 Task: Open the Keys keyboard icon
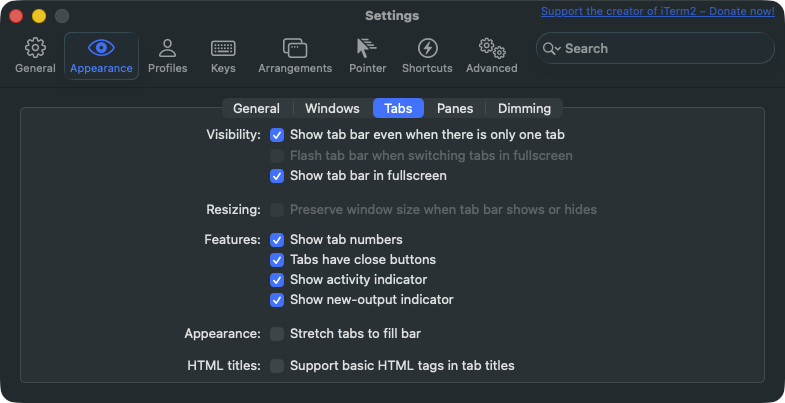point(223,48)
